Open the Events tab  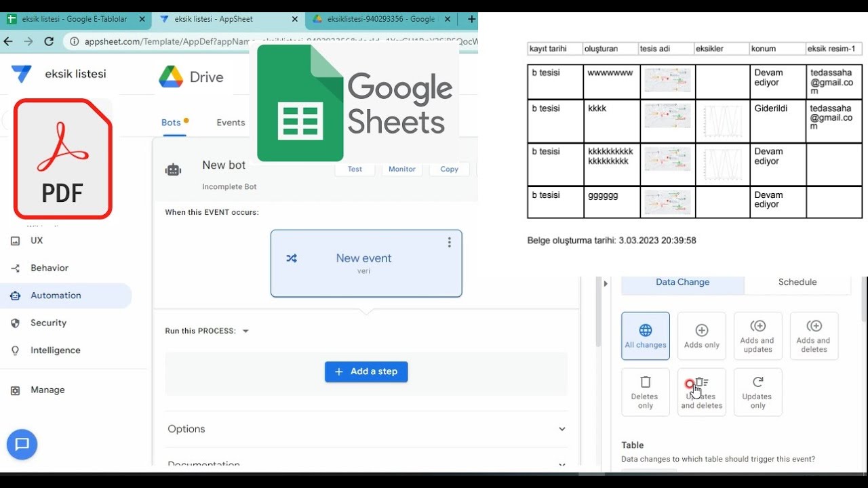tap(231, 123)
